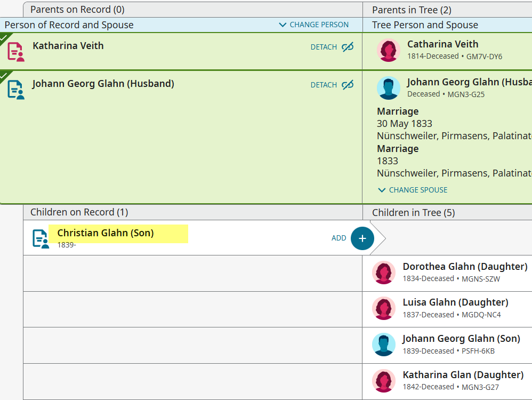Viewport: 532px width, 400px height.
Task: Click 1842-Deceased MGN3-G27 details text
Action: (450, 387)
